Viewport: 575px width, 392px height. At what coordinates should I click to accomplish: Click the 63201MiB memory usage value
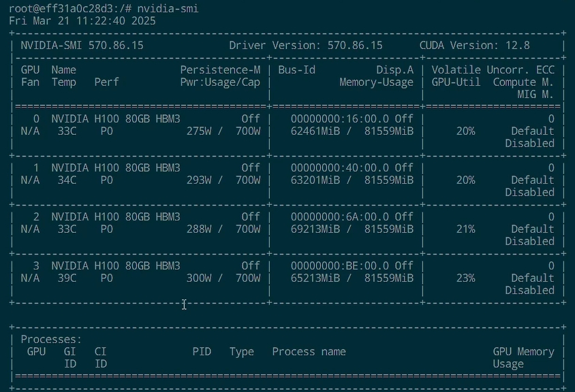315,180
